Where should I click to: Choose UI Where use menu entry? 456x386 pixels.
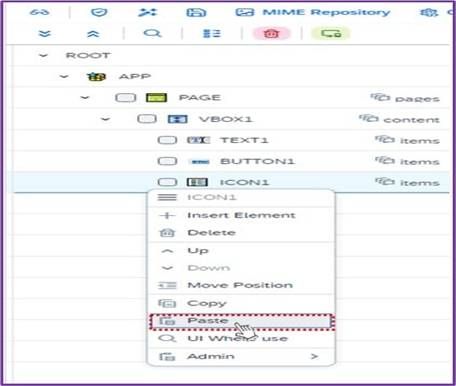pyautogui.click(x=241, y=339)
